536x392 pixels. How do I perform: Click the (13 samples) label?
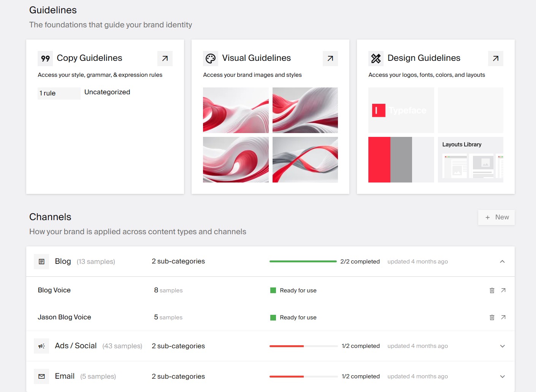point(96,262)
